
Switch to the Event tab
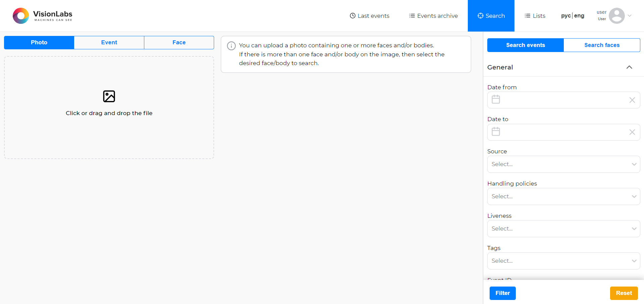point(109,42)
